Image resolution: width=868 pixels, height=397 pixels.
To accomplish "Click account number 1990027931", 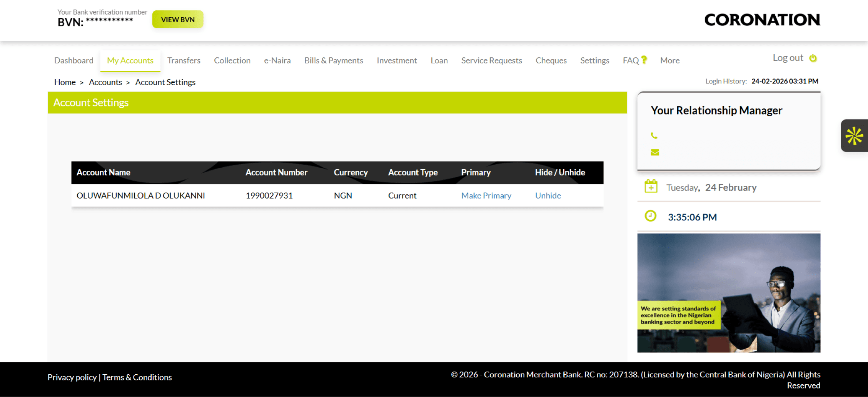I will pyautogui.click(x=269, y=195).
